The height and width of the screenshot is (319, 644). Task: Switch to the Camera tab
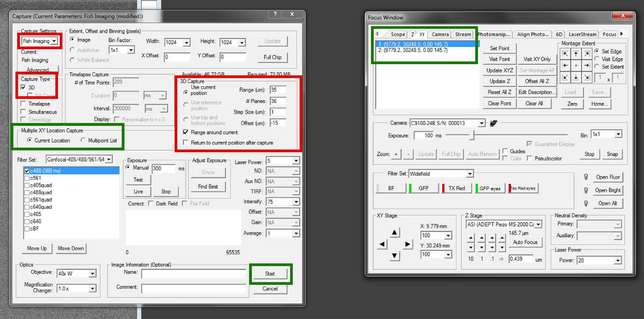click(x=440, y=34)
